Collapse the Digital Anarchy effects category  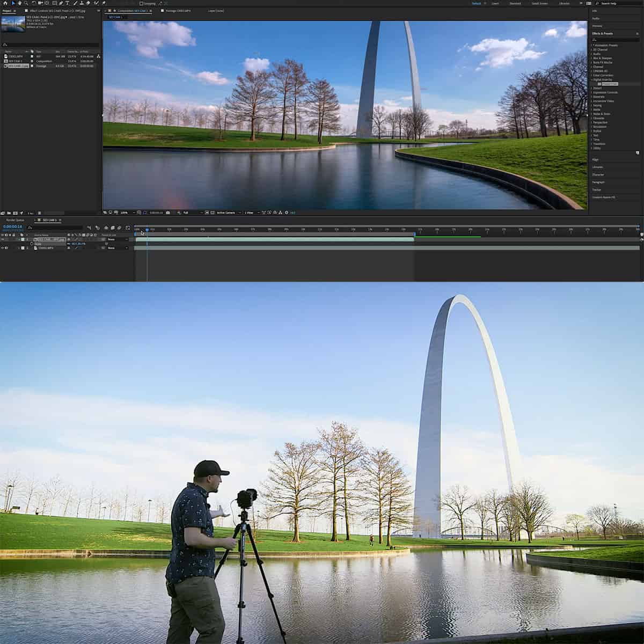tap(592, 79)
